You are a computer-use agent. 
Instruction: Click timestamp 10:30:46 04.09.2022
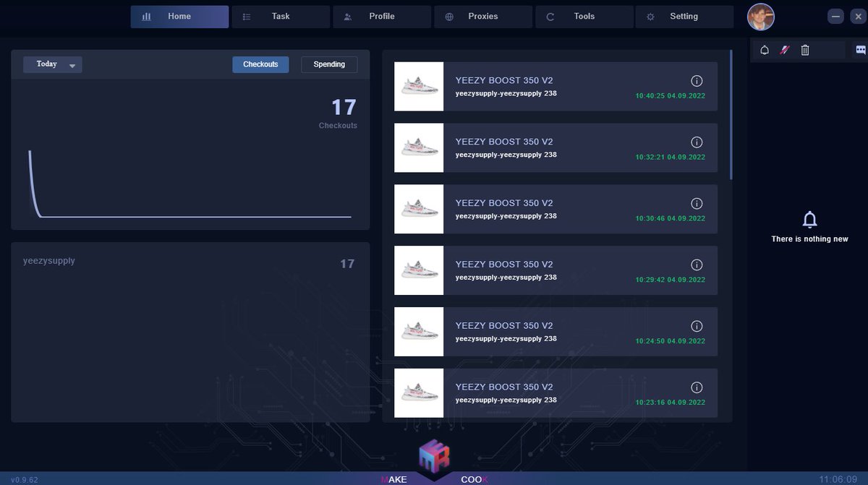671,218
